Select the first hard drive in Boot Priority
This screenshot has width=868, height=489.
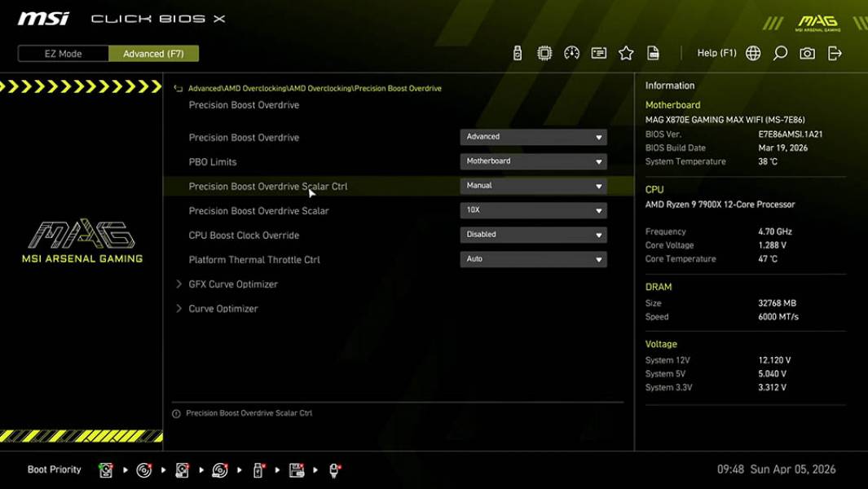coord(105,469)
